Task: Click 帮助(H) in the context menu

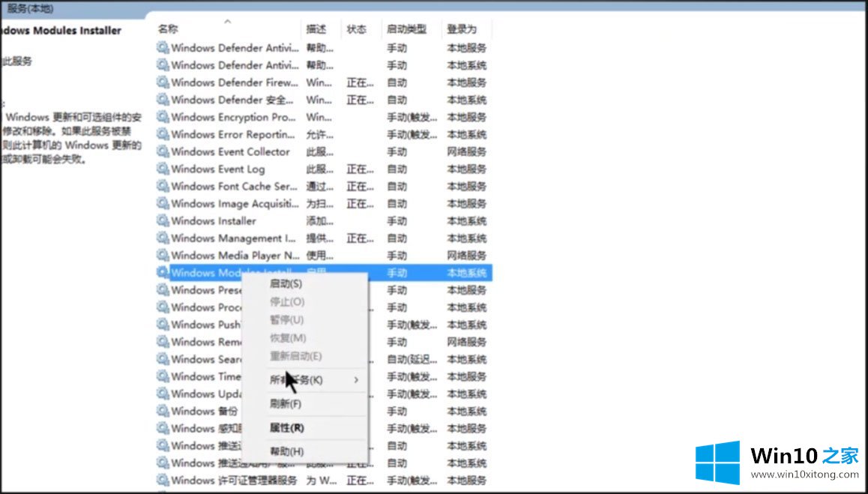Action: click(286, 451)
